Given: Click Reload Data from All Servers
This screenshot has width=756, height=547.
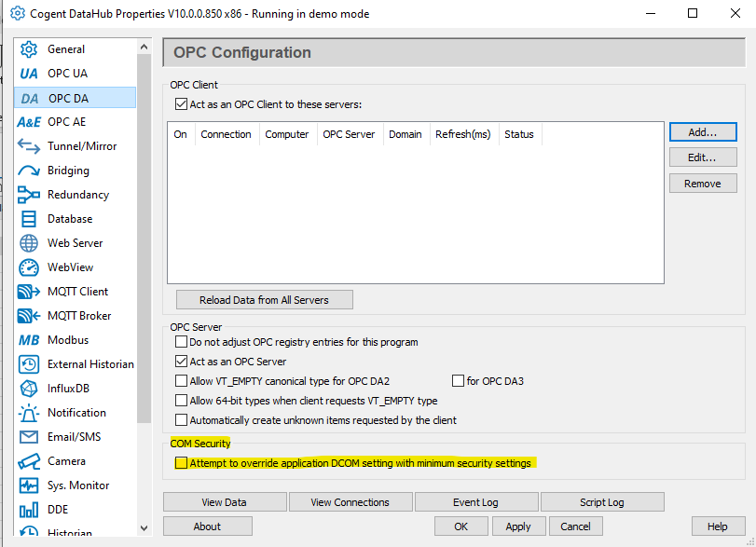Looking at the screenshot, I should coord(264,299).
